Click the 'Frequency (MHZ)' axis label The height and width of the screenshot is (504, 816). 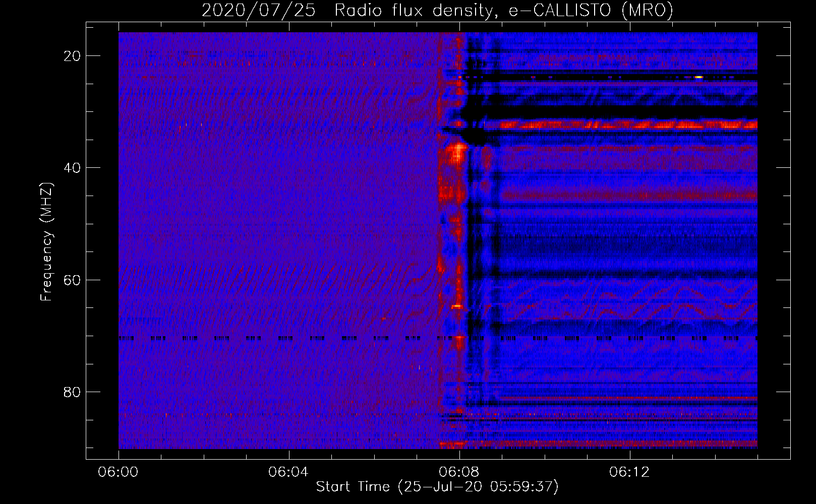pyautogui.click(x=46, y=241)
